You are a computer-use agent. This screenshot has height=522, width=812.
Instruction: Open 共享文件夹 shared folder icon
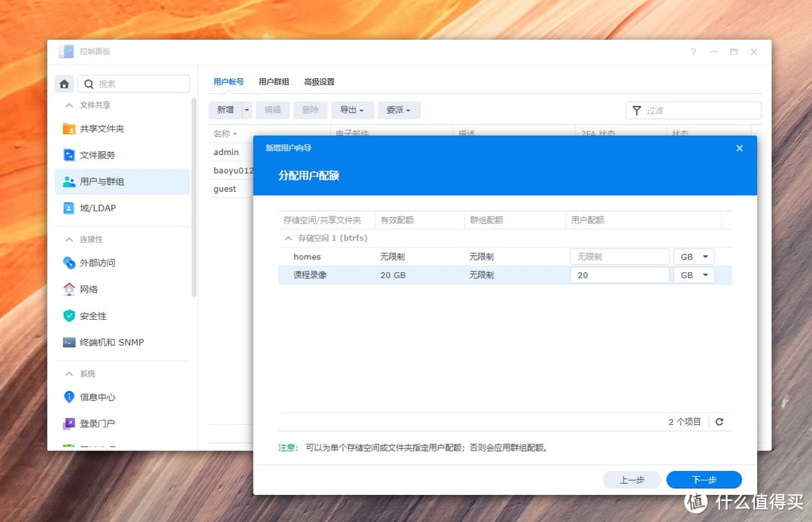point(69,129)
